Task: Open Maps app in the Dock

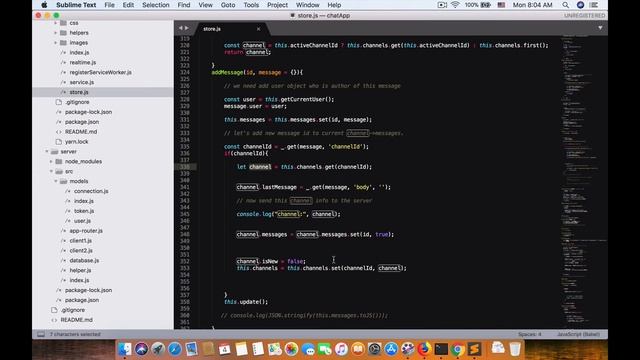Action: 275,349
